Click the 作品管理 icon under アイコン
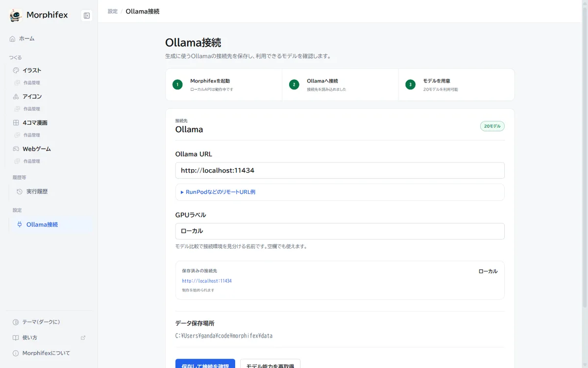Image resolution: width=588 pixels, height=368 pixels. point(17,109)
